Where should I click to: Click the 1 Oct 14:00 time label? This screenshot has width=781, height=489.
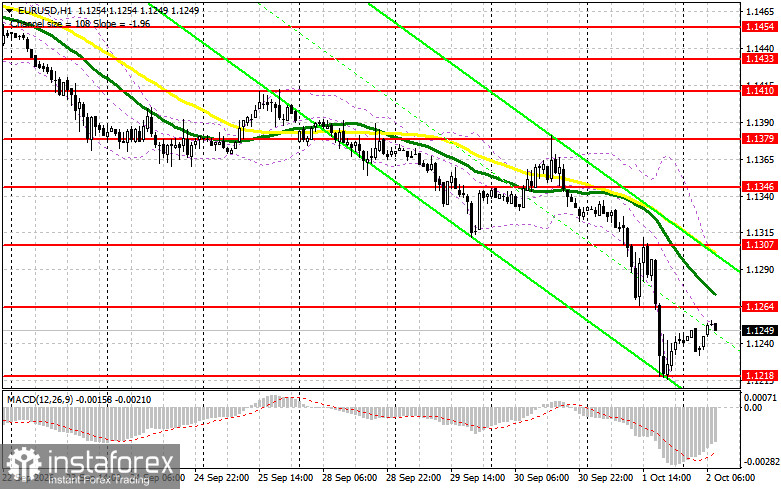(x=667, y=478)
